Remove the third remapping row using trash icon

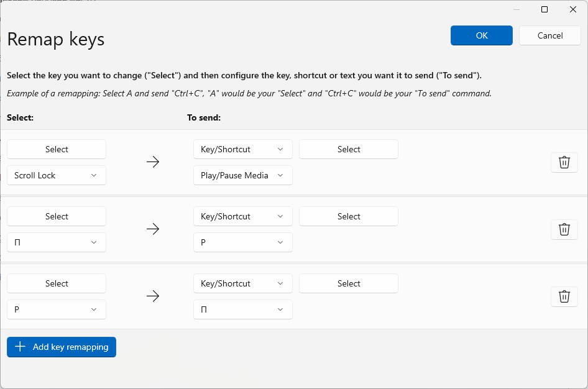tap(564, 296)
